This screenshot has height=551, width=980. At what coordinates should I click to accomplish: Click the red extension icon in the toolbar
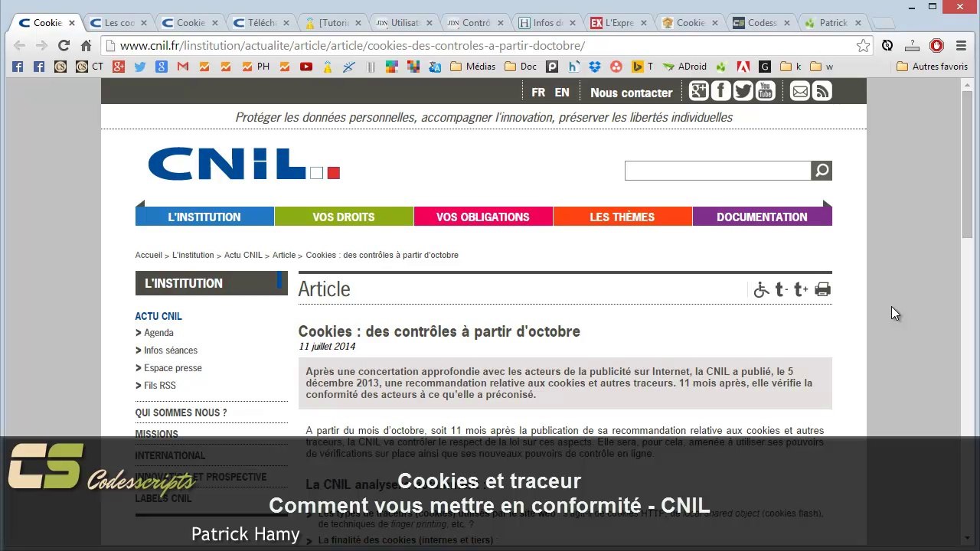pyautogui.click(x=936, y=46)
